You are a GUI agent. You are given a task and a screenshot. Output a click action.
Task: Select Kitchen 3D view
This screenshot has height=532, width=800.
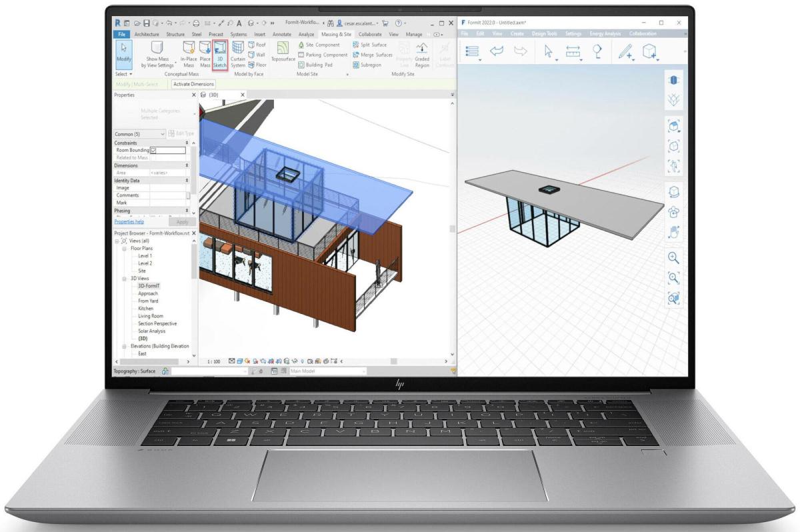pos(145,309)
